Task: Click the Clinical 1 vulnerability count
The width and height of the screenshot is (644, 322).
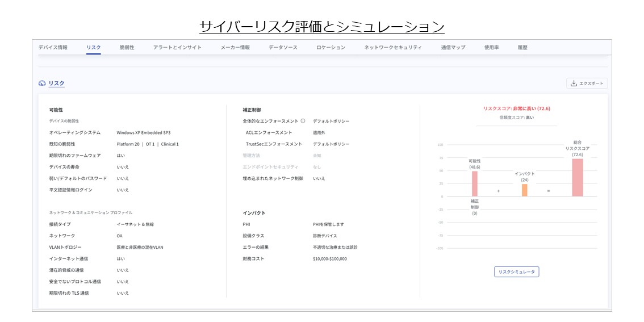Action: pos(170,144)
